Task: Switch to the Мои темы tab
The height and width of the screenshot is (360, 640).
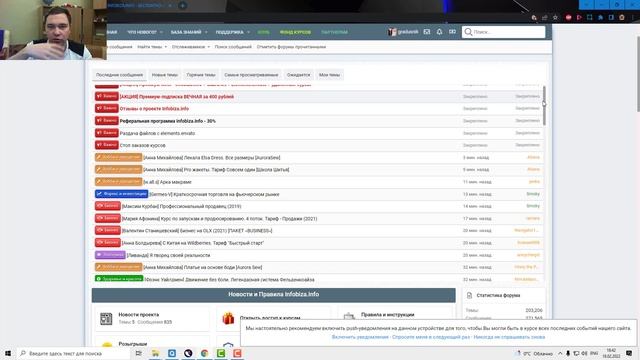Action: click(x=329, y=75)
